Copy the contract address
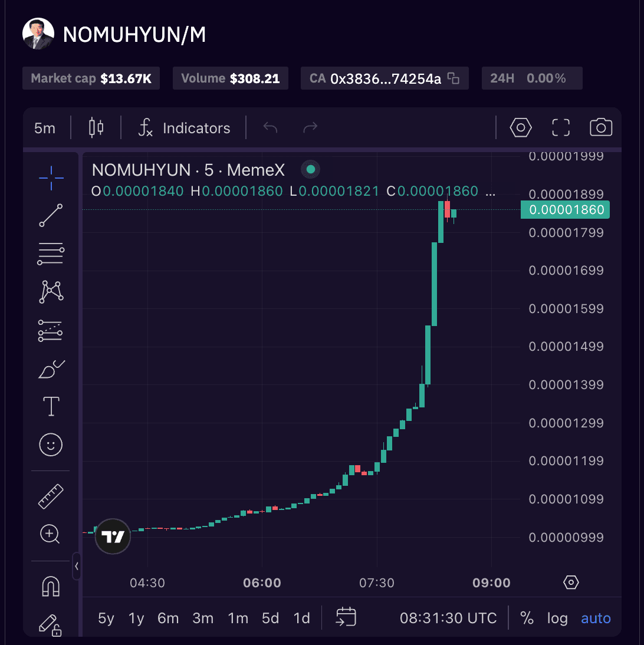 454,78
